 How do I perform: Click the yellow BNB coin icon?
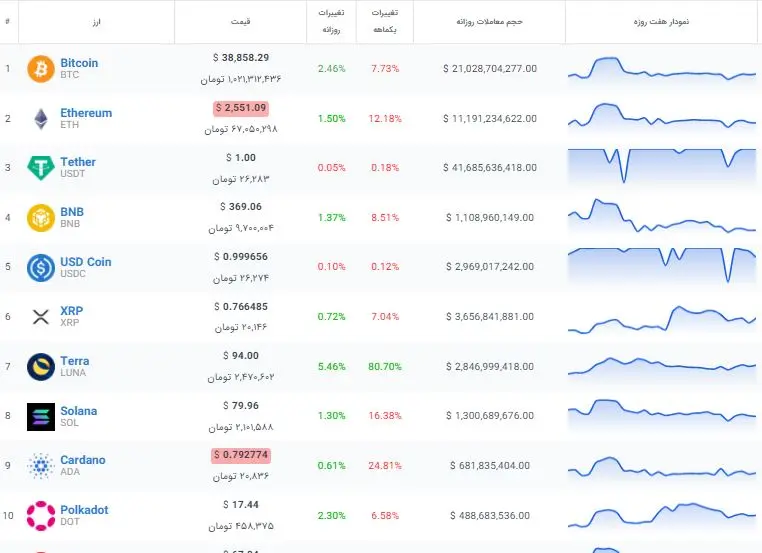pos(41,218)
